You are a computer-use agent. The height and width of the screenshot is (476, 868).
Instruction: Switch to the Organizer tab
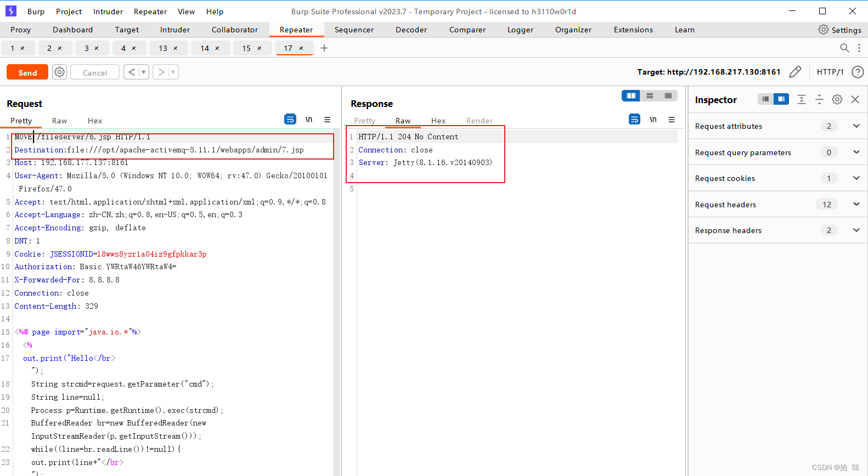(573, 30)
